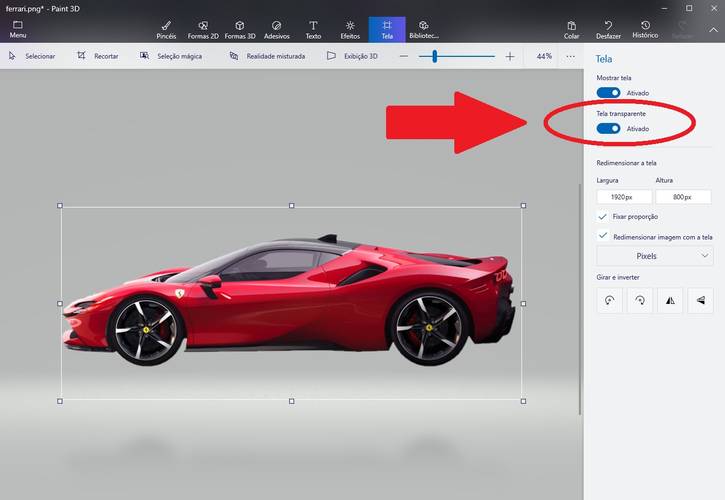Click the Altura height field

tap(683, 197)
